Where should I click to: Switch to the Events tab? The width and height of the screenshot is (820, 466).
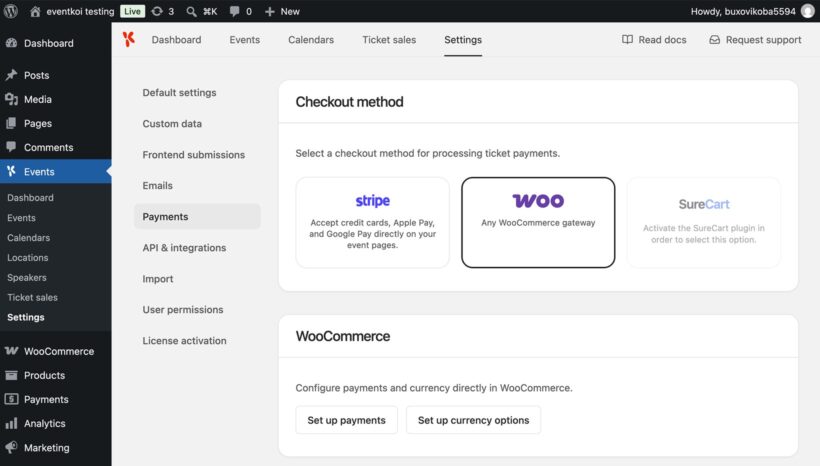[x=244, y=40]
